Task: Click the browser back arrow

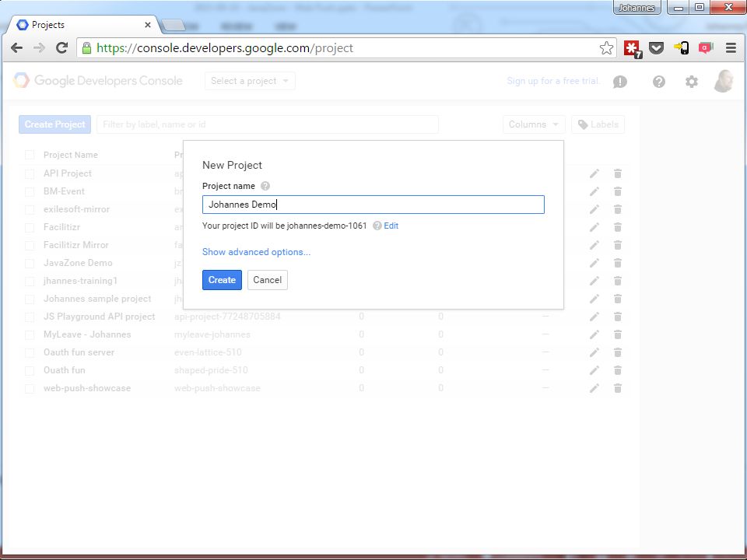Action: point(16,47)
